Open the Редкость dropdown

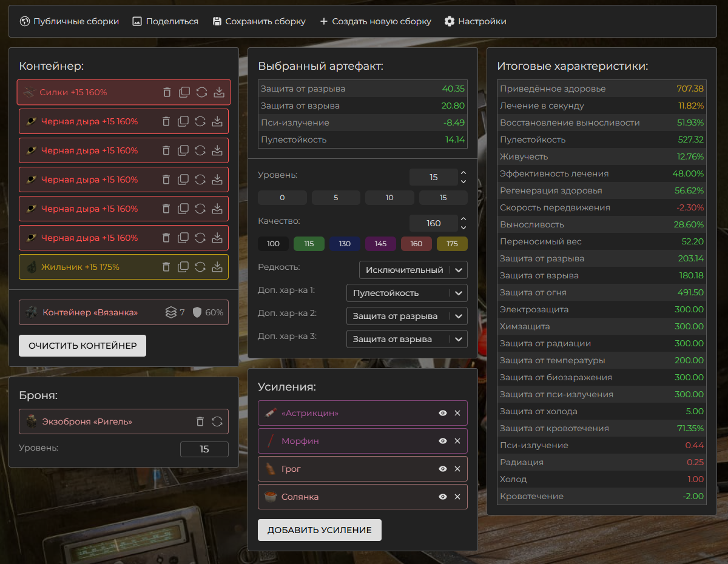413,270
